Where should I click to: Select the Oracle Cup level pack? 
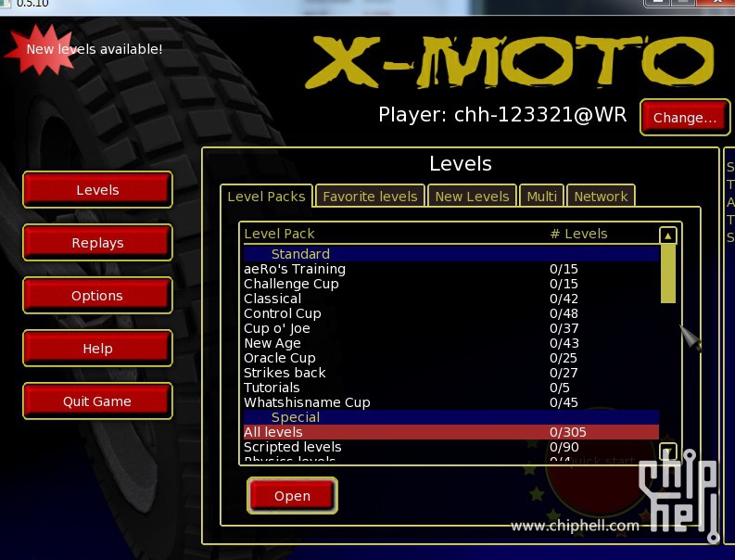point(451,358)
